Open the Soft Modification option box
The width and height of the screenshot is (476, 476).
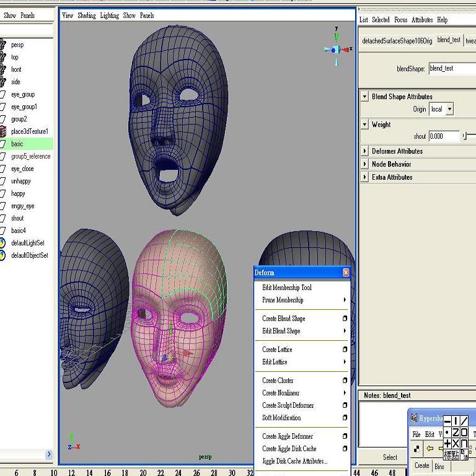pyautogui.click(x=345, y=418)
